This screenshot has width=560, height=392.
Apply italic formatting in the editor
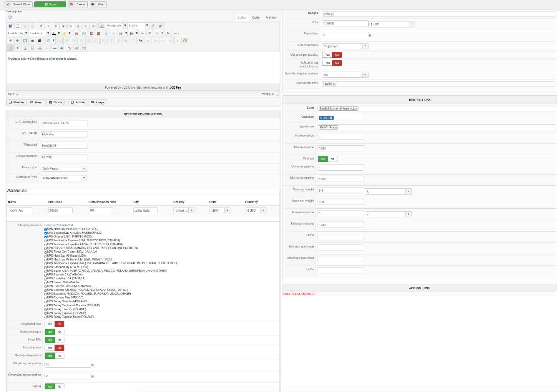point(49,26)
